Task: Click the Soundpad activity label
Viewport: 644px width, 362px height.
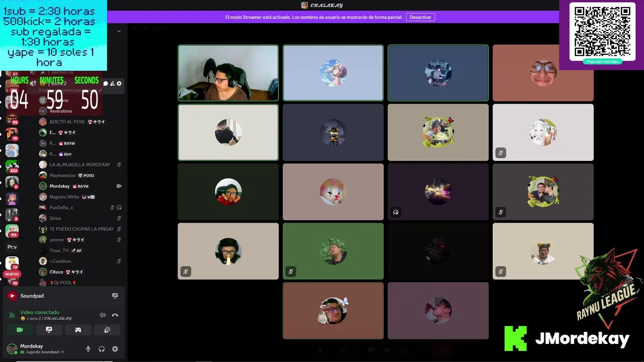Action: [x=32, y=296]
